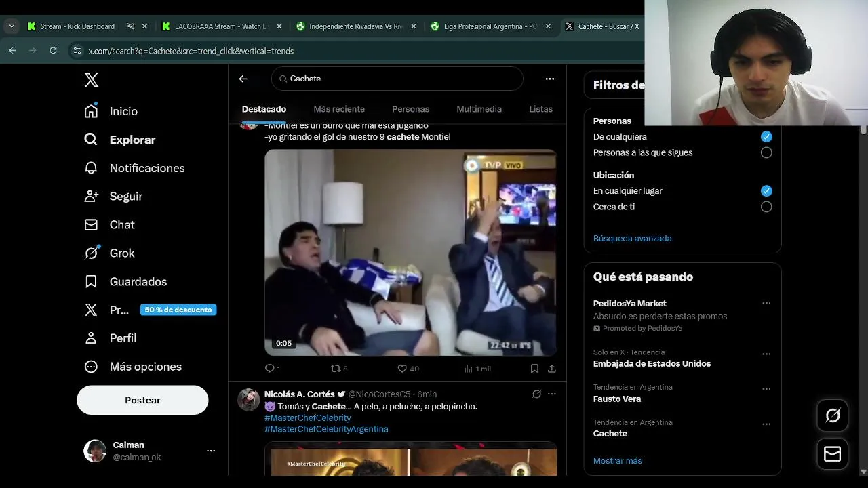Switch to LACOBRAAA Stream browser tab
This screenshot has width=868, height=488.
coord(222,26)
